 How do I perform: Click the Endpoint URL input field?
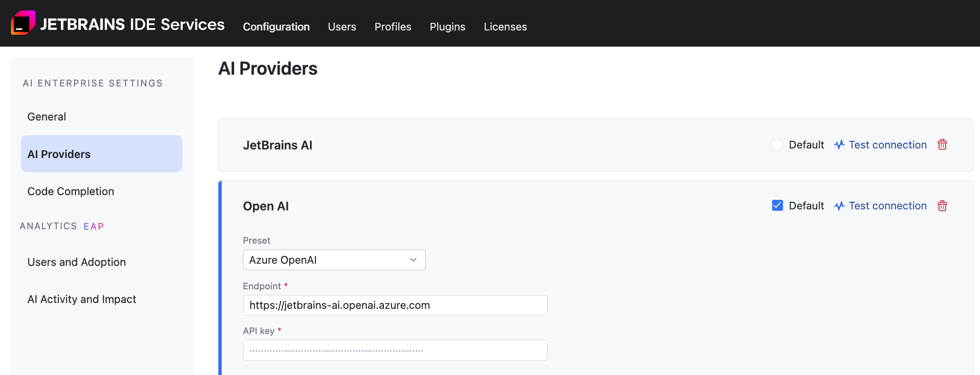(x=395, y=305)
